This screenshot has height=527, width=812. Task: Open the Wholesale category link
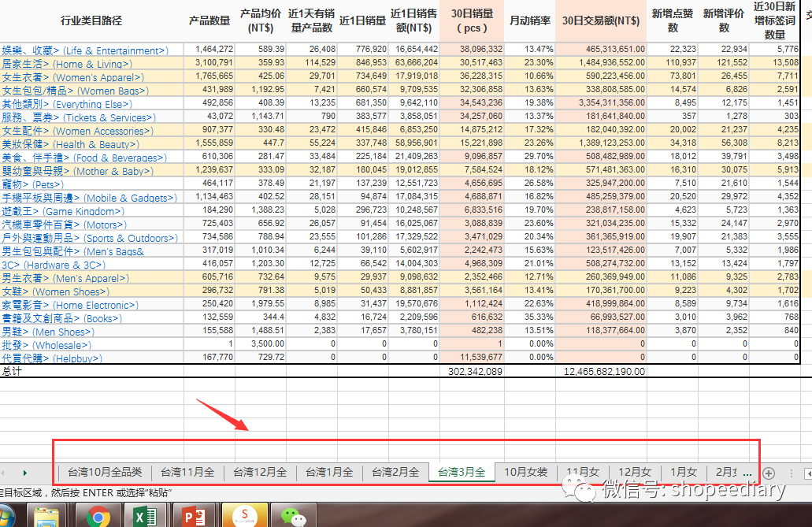click(46, 345)
